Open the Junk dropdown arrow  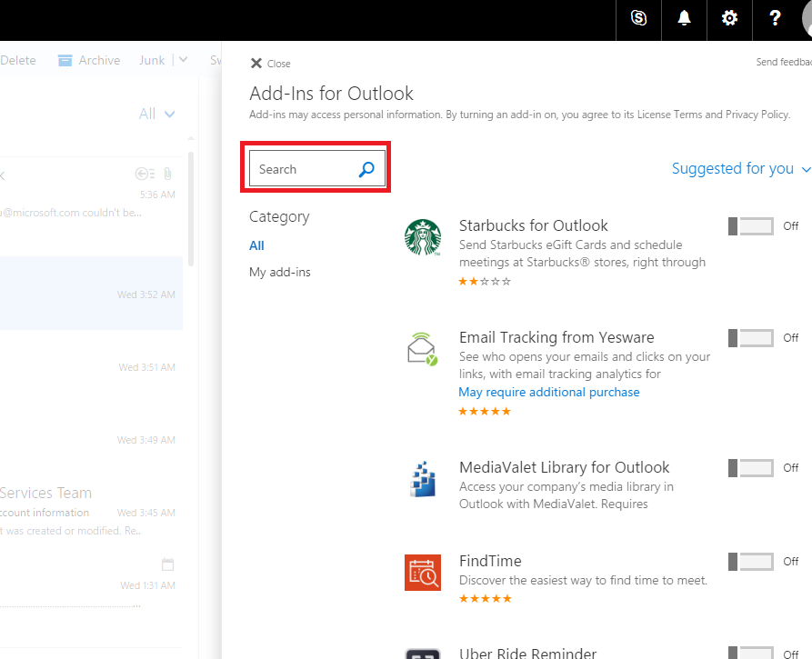[183, 60]
